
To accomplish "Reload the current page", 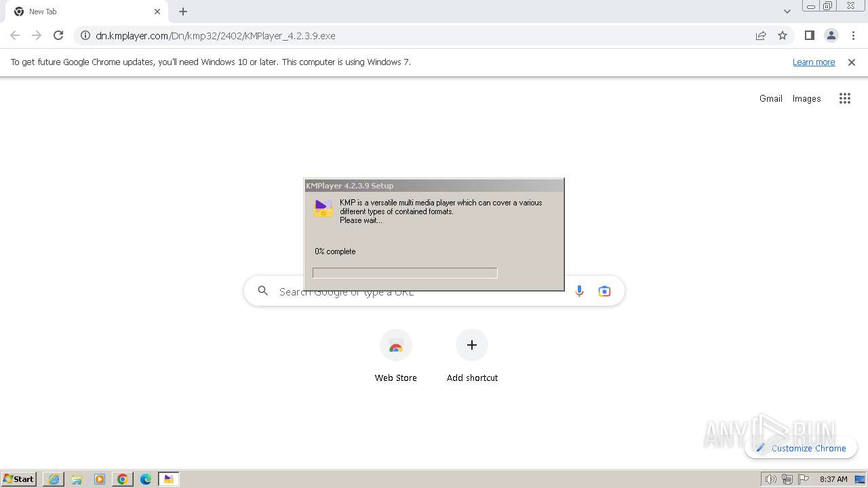I will click(58, 35).
